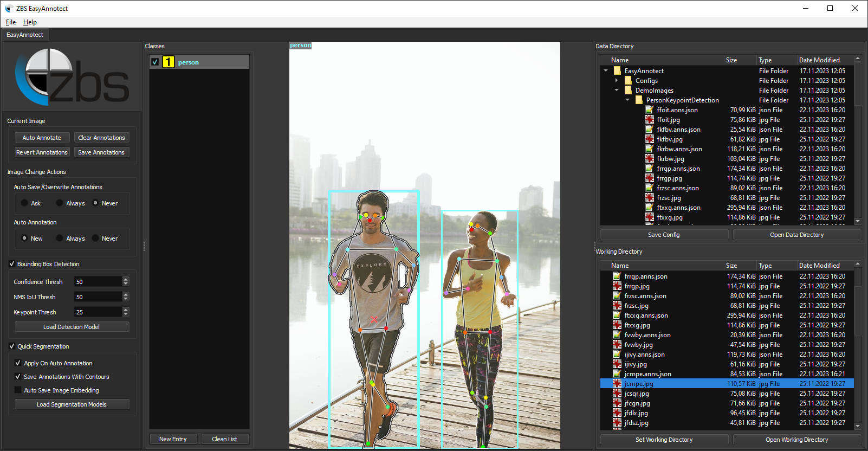The height and width of the screenshot is (451, 868).
Task: Click the ijivy.anns.json file icon
Action: pos(617,355)
